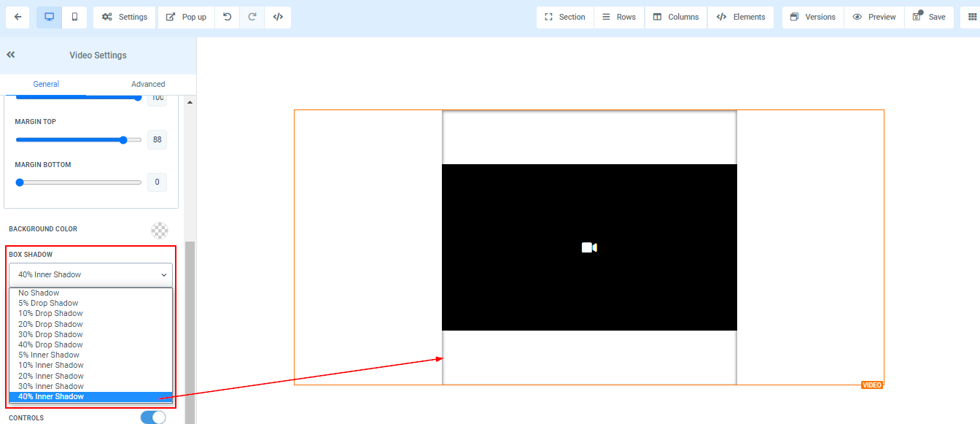Click the Margin Top value field
The image size is (980, 424).
[x=157, y=140]
